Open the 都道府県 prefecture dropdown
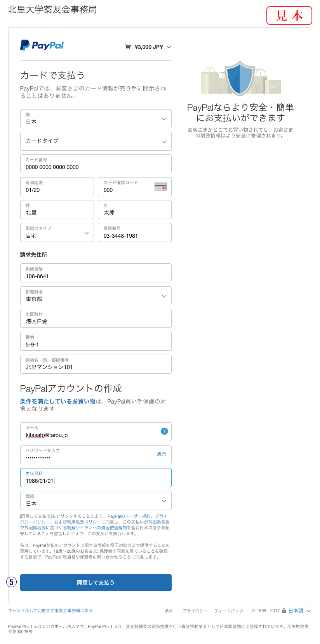 tap(96, 296)
